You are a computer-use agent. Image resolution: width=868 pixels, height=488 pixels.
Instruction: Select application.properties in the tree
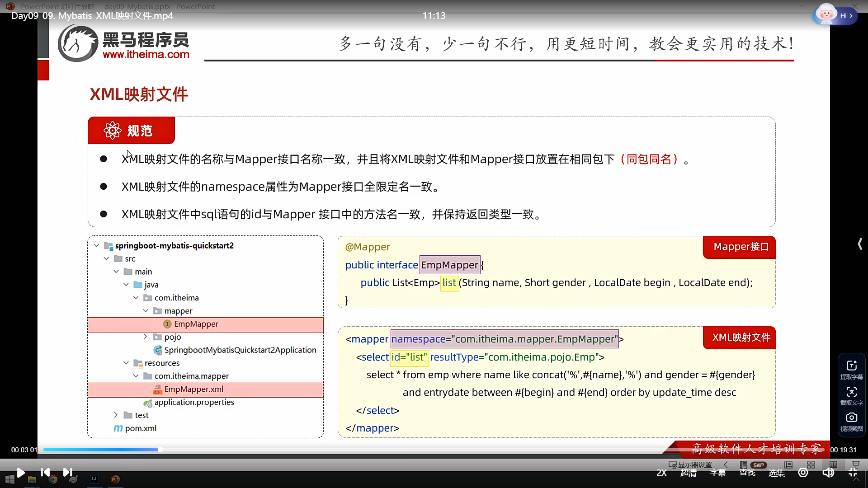[x=189, y=402]
